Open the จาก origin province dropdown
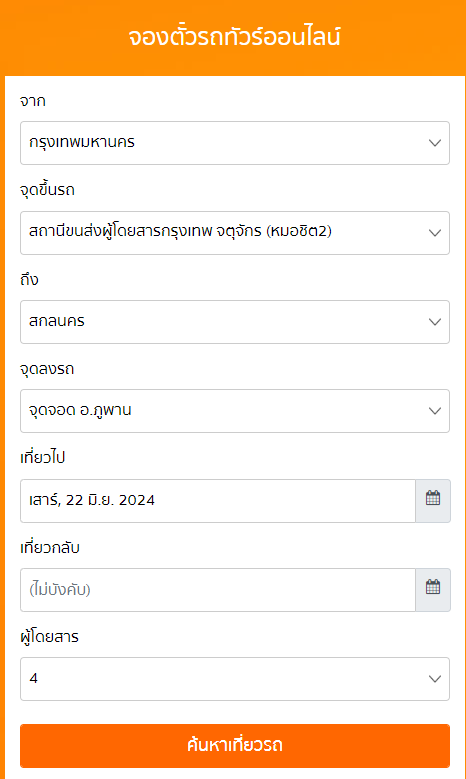Viewport: 466px width, 779px height. pos(234,143)
